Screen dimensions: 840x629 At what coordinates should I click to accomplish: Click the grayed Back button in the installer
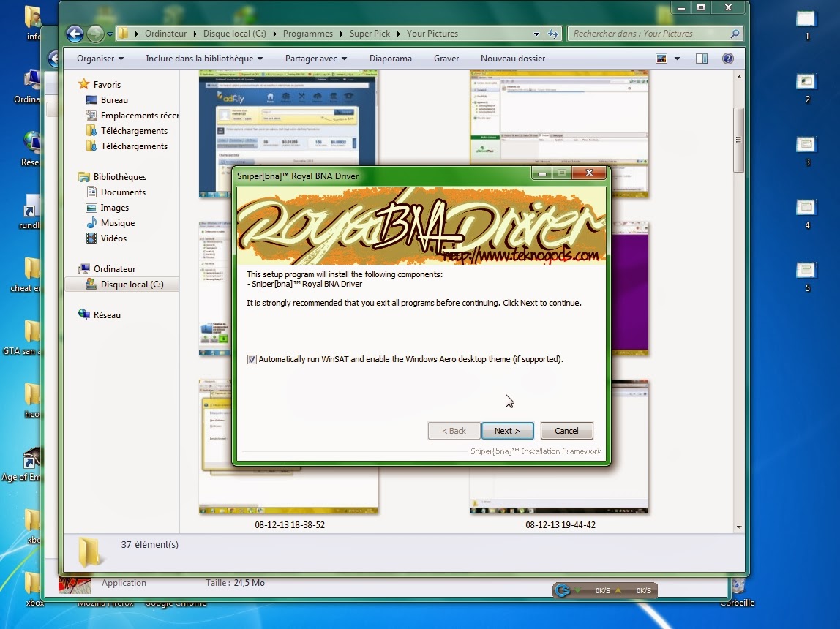point(454,431)
